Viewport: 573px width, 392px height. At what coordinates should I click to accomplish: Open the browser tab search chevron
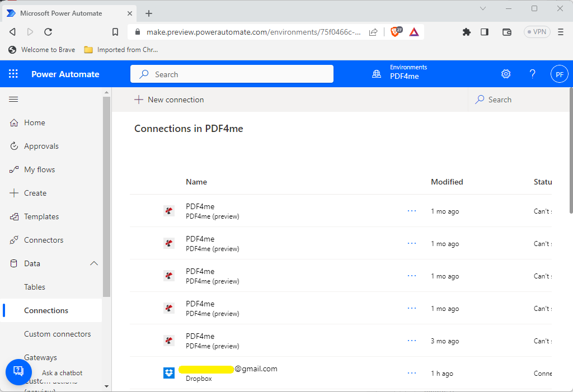click(483, 9)
